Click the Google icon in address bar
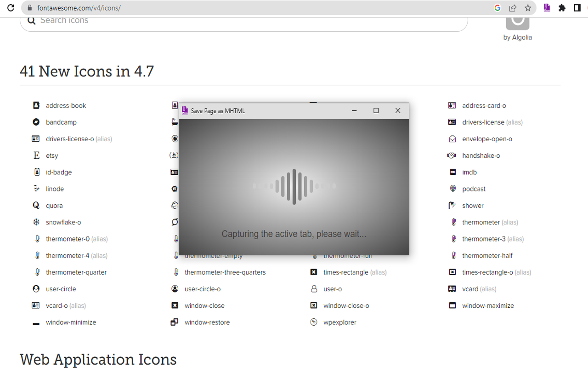 click(x=498, y=8)
